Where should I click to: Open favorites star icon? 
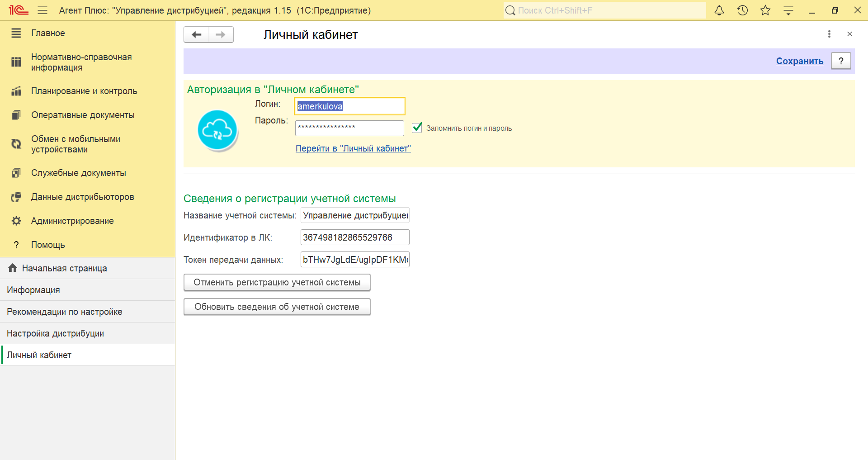pos(765,10)
